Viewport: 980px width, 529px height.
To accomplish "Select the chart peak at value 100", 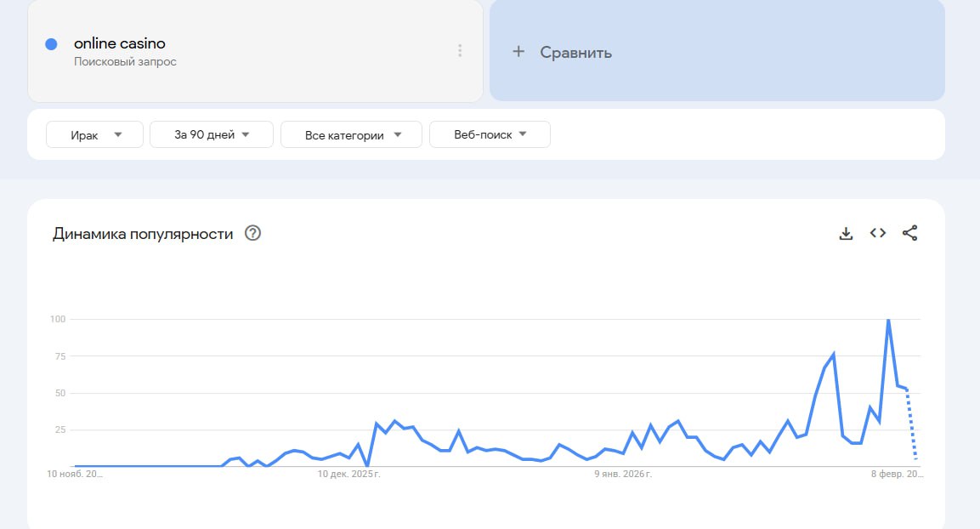I will pos(888,320).
